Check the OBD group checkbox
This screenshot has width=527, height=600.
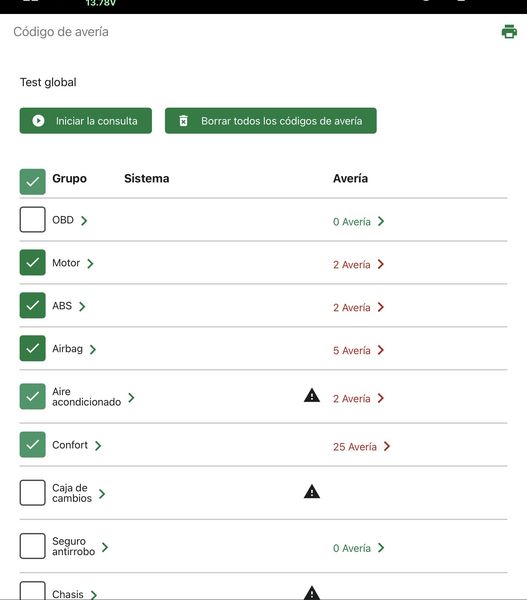click(x=33, y=220)
